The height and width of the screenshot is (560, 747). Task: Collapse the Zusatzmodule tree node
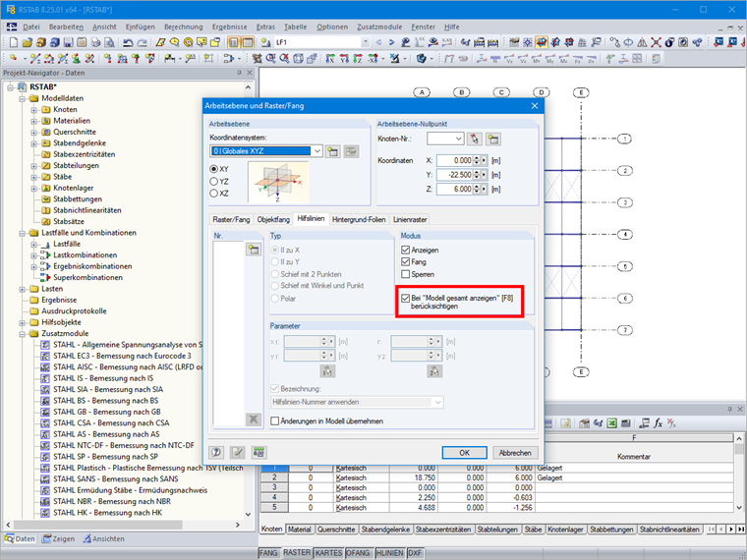[23, 334]
